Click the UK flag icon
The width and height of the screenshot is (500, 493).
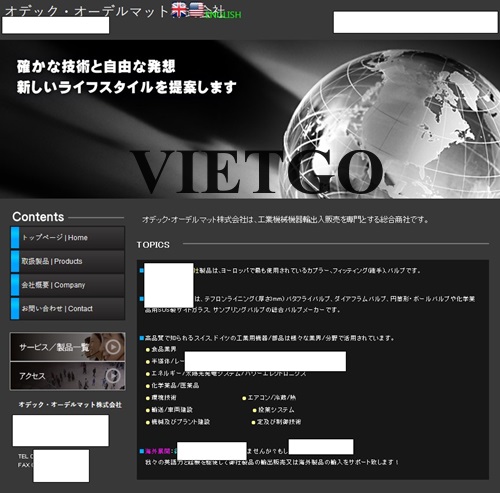point(179,10)
